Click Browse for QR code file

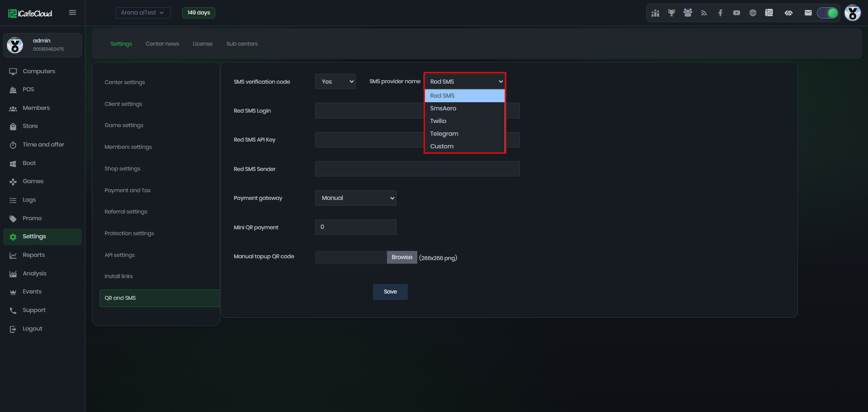point(402,257)
